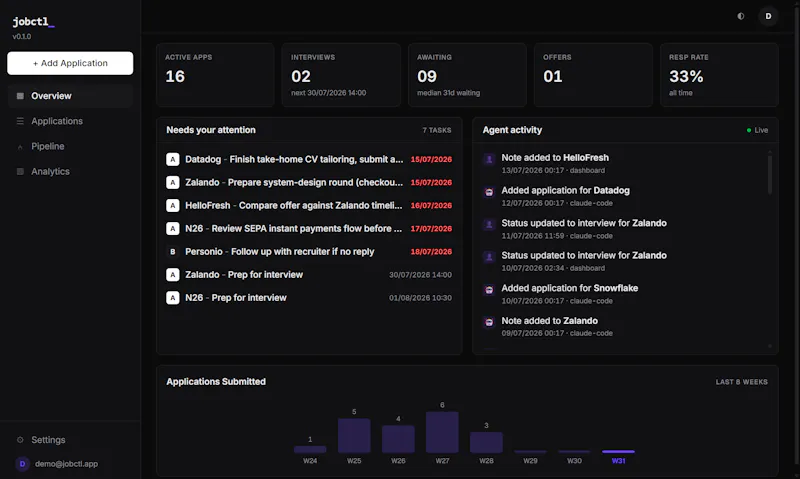Click priority A badge on Datadog task

pos(172,160)
